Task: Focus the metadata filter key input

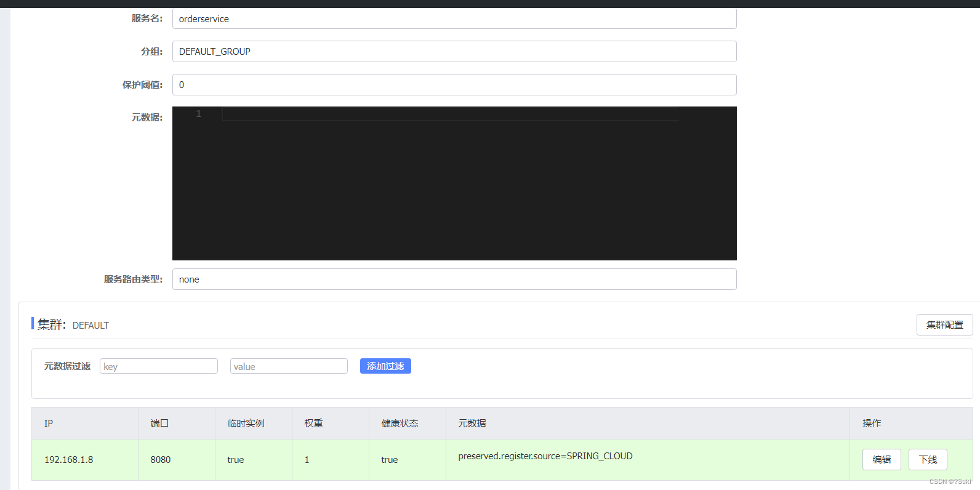Action: 159,366
